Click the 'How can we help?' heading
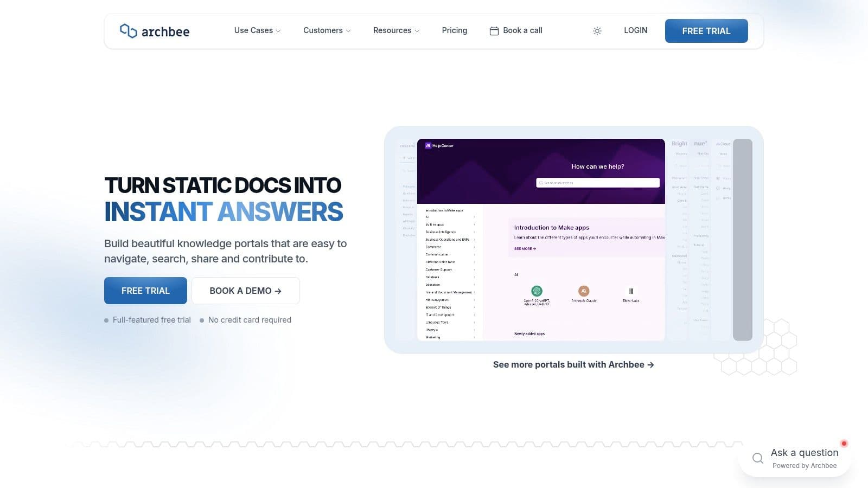 [598, 166]
